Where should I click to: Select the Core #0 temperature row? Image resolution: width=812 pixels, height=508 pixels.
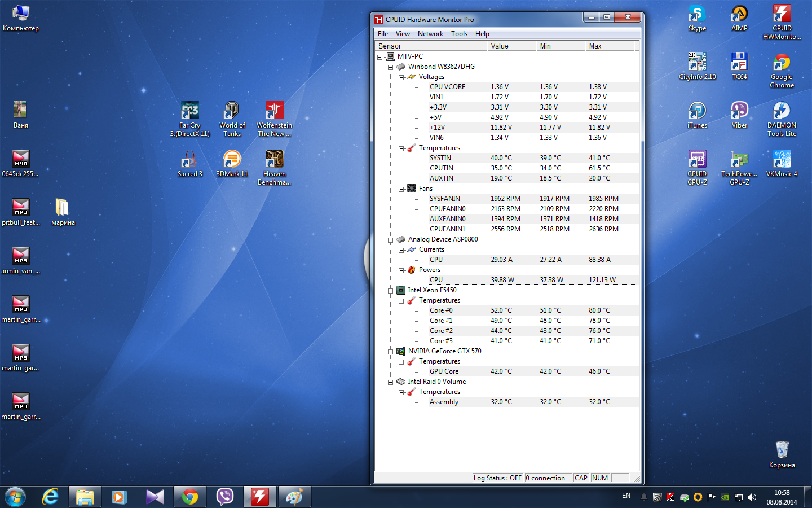tap(534, 310)
